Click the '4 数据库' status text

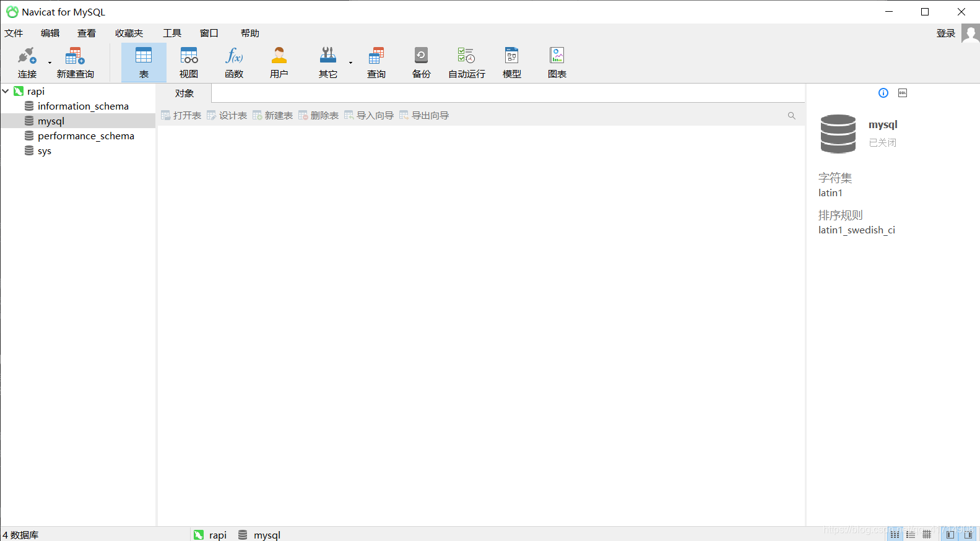tap(20, 535)
